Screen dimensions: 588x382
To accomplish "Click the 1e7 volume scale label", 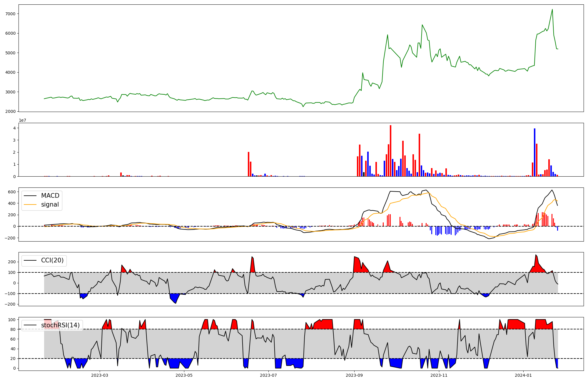I will point(22,120).
